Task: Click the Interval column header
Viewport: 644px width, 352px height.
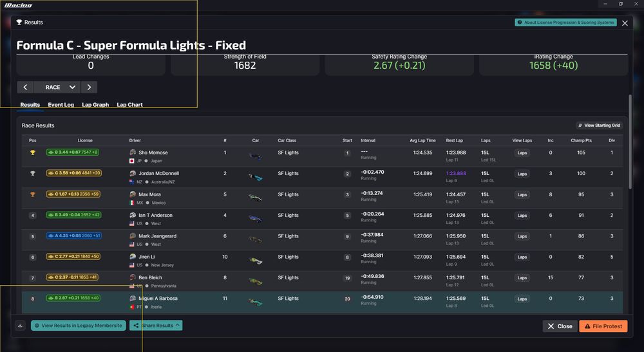Action: (368, 140)
